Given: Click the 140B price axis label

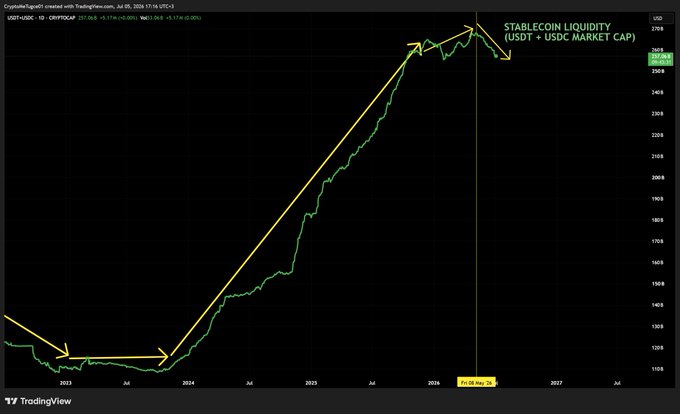Looking at the screenshot, I should tap(657, 305).
